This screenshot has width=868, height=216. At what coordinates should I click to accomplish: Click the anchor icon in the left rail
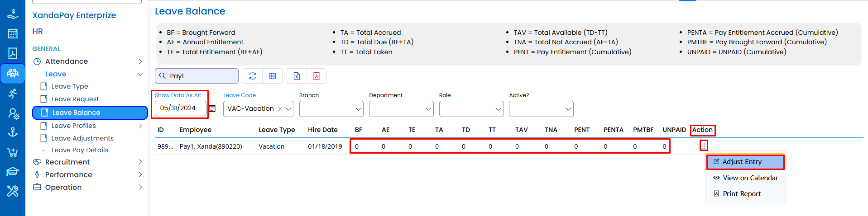click(13, 132)
